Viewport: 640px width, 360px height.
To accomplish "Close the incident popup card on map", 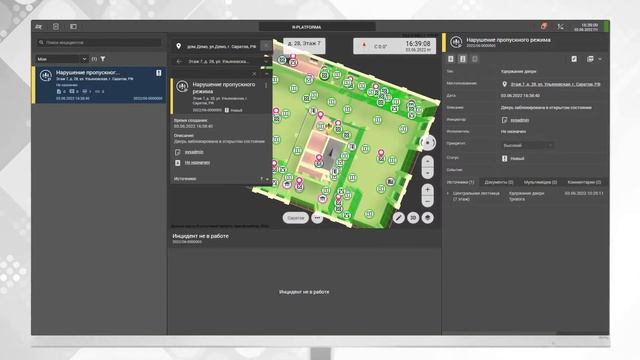I will pyautogui.click(x=254, y=74).
